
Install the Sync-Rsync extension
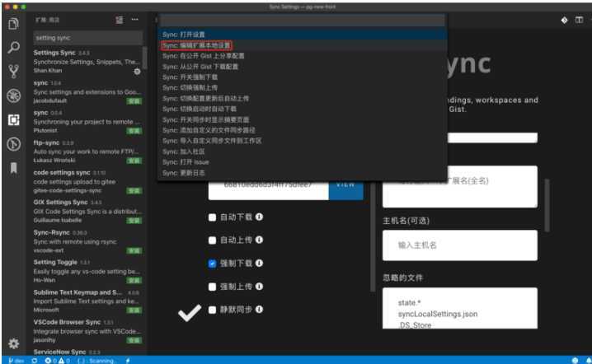pos(134,250)
